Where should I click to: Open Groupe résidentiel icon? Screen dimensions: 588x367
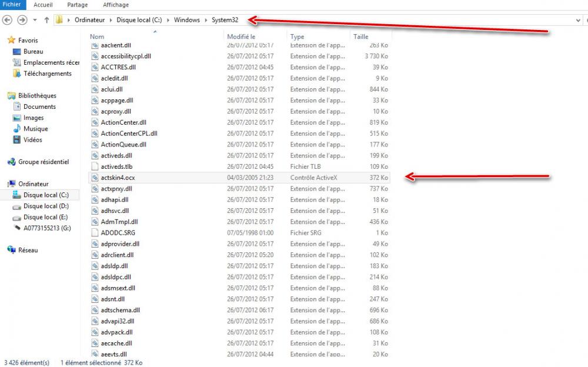point(12,162)
